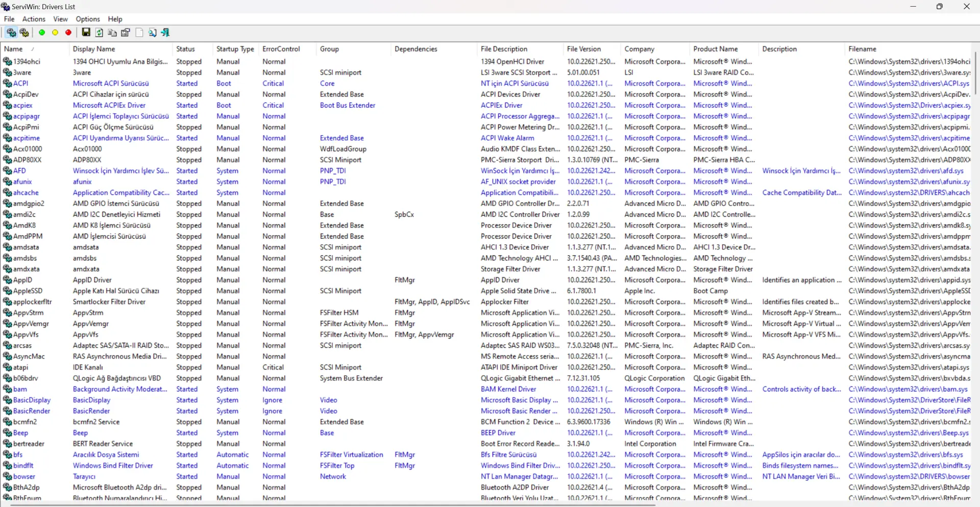980x507 pixels.
Task: Click the Exit door toolbar icon
Action: click(165, 33)
